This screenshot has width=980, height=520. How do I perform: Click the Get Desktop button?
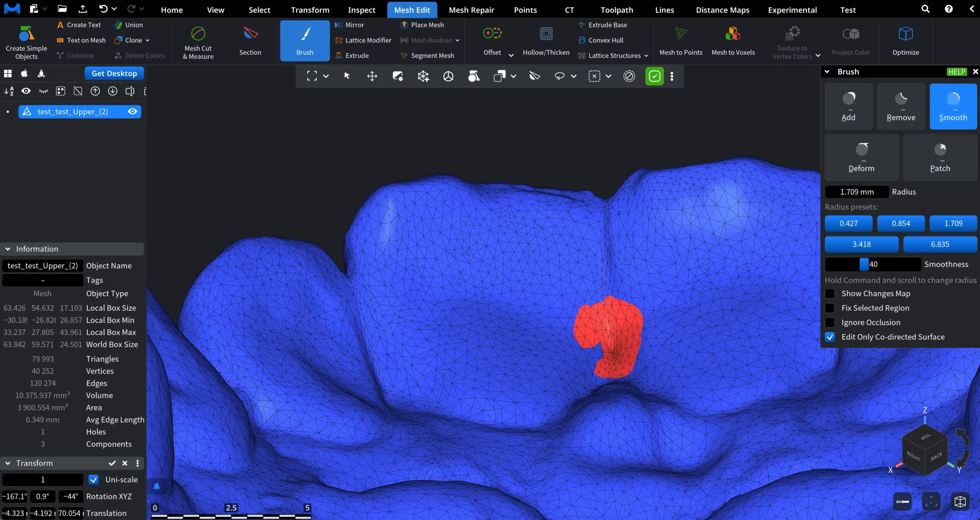click(x=114, y=73)
